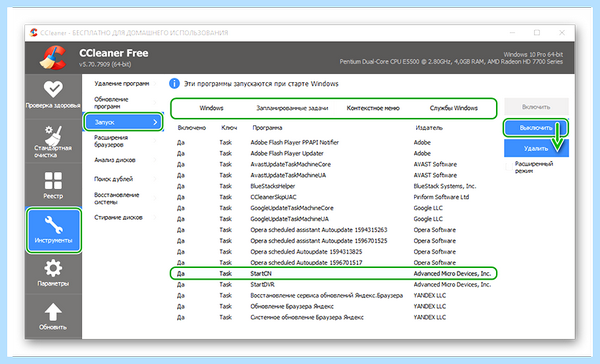Select the Запуск menu item
This screenshot has height=364, width=600.
click(123, 122)
